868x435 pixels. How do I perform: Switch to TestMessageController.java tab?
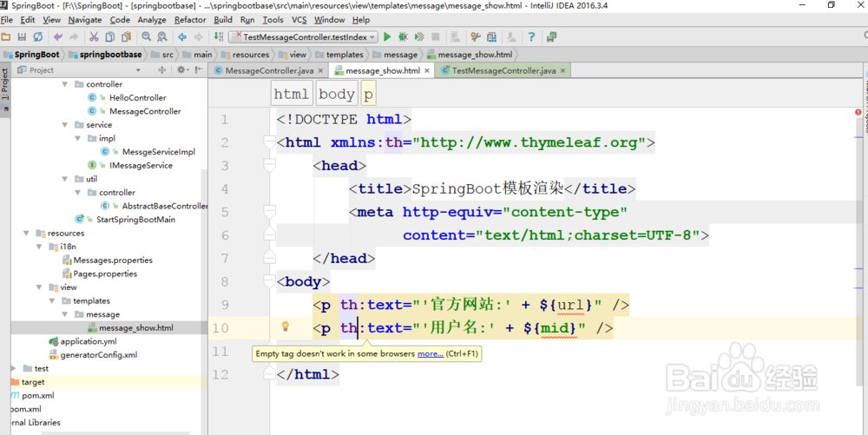click(503, 71)
